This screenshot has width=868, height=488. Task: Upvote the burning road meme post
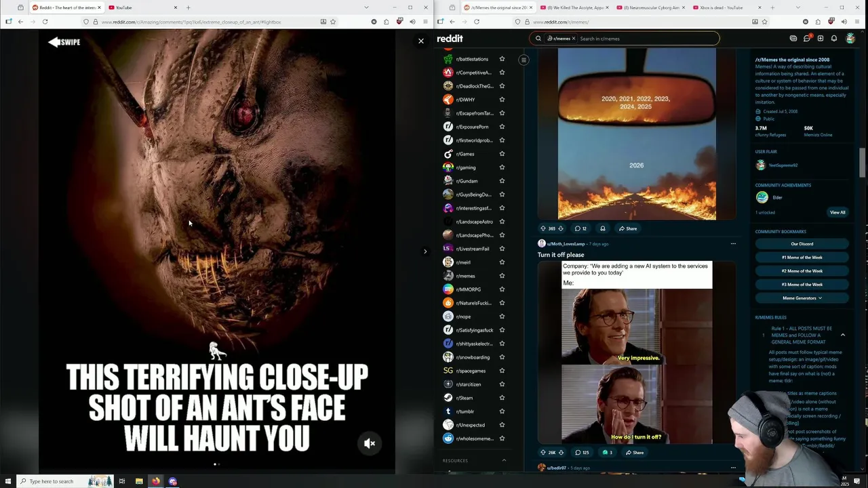click(x=542, y=228)
